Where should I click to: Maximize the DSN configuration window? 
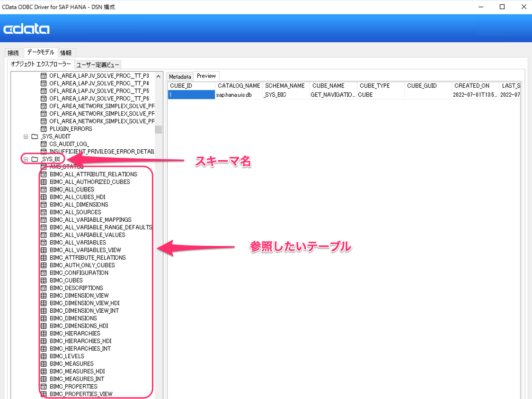[x=502, y=7]
